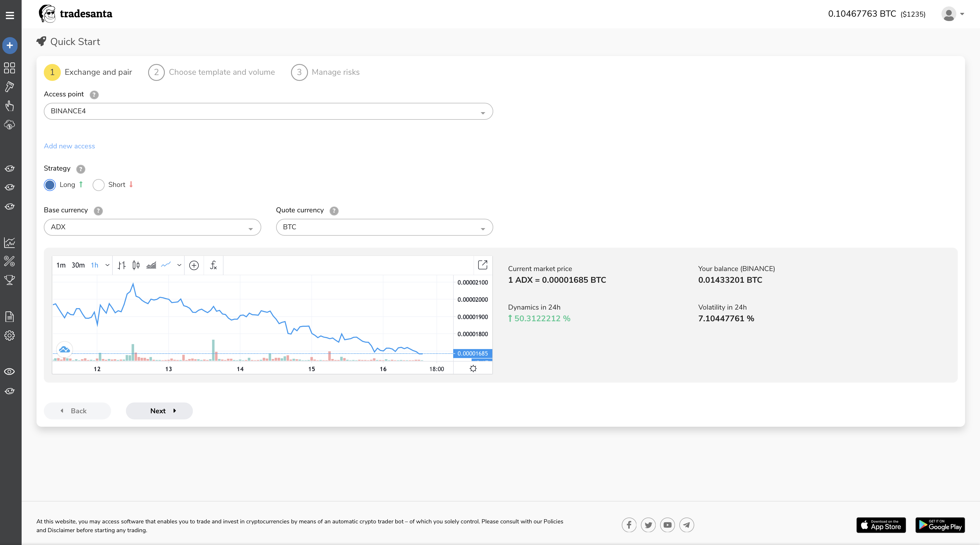980x545 pixels.
Task: Go to step 2 Choose template and volume
Action: [212, 72]
